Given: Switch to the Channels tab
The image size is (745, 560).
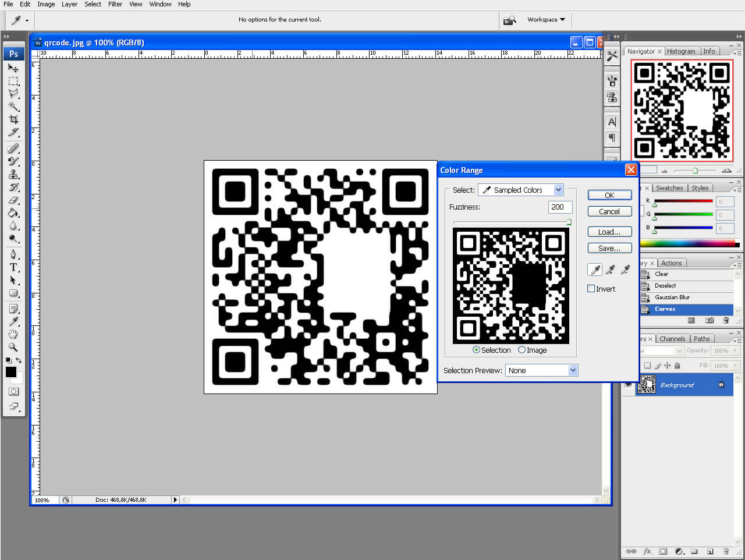Looking at the screenshot, I should pos(672,339).
